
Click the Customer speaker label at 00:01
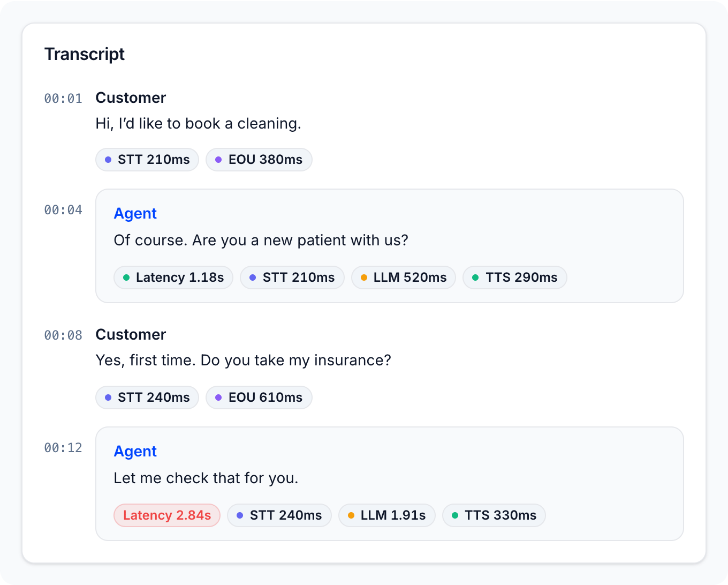point(131,97)
